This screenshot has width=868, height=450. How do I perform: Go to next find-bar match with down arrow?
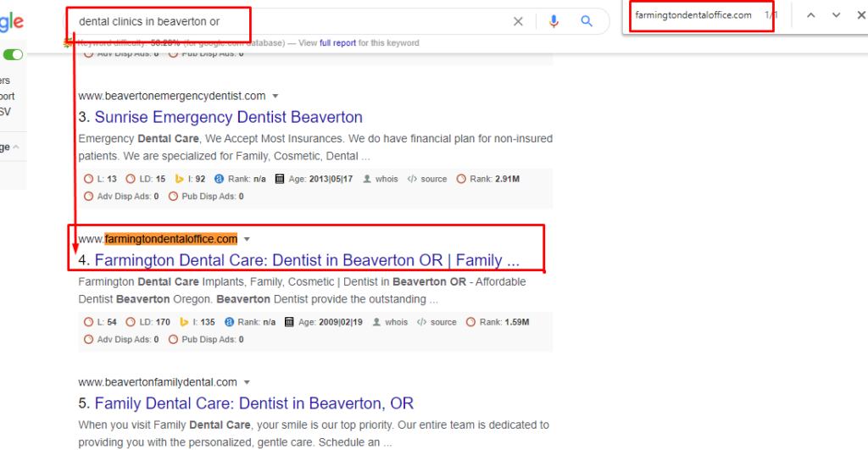click(x=836, y=15)
